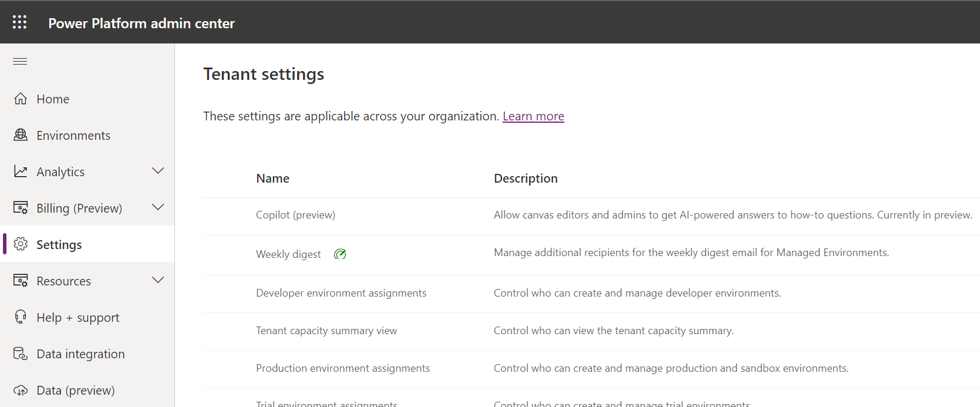Click the Billing (Preview) icon
This screenshot has height=407, width=980.
coord(21,208)
